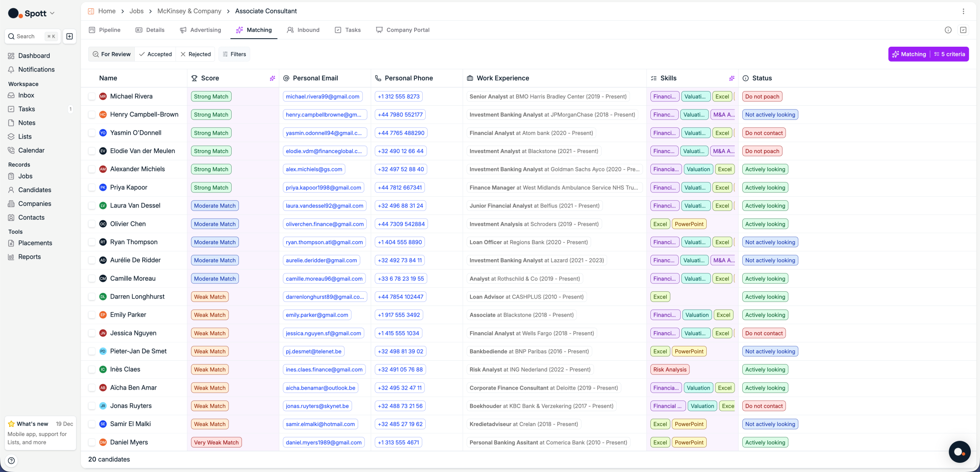Open the 5 criteria matching settings

(949, 54)
